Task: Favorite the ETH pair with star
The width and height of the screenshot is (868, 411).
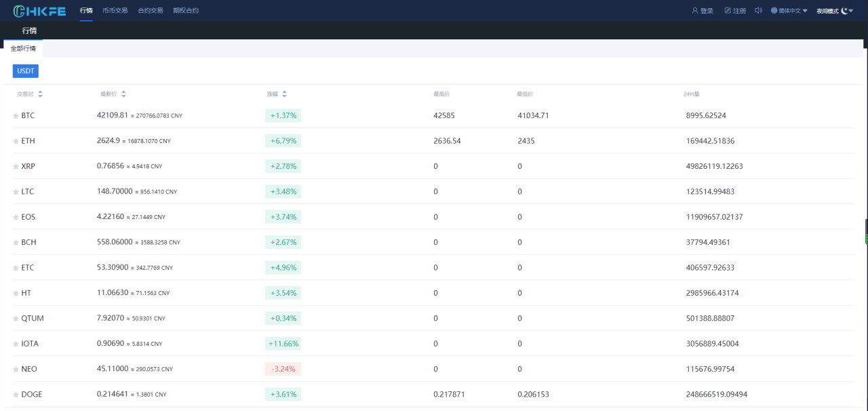Action: pyautogui.click(x=16, y=141)
